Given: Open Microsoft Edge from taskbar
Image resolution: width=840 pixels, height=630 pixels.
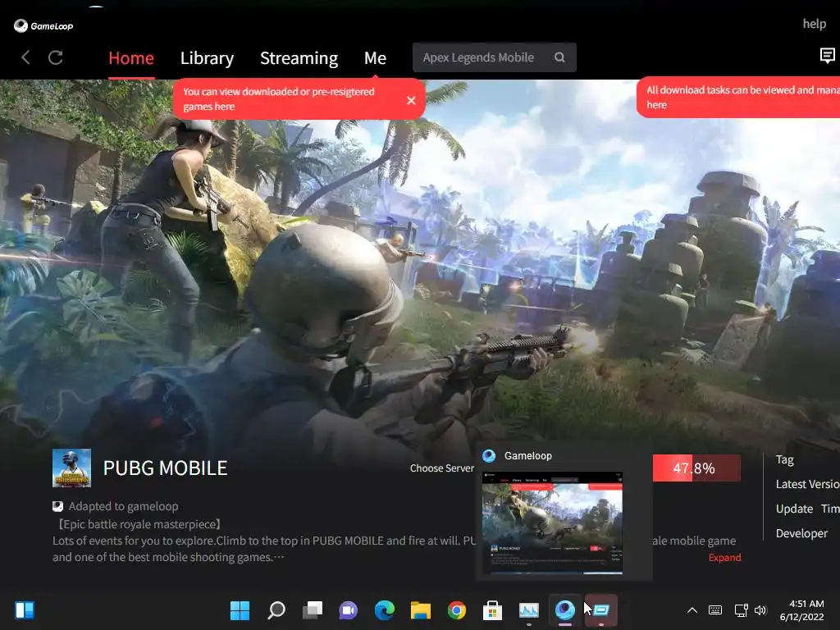Looking at the screenshot, I should click(385, 610).
